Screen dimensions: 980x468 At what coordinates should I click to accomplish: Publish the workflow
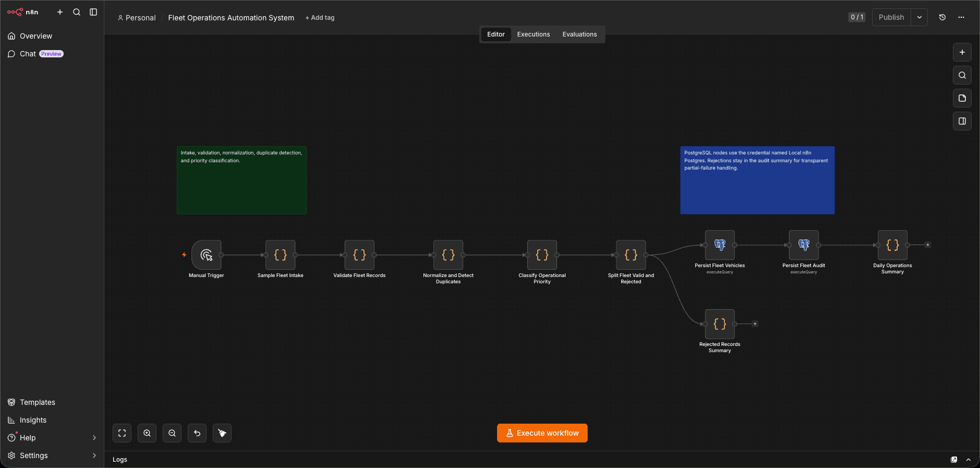click(x=891, y=17)
